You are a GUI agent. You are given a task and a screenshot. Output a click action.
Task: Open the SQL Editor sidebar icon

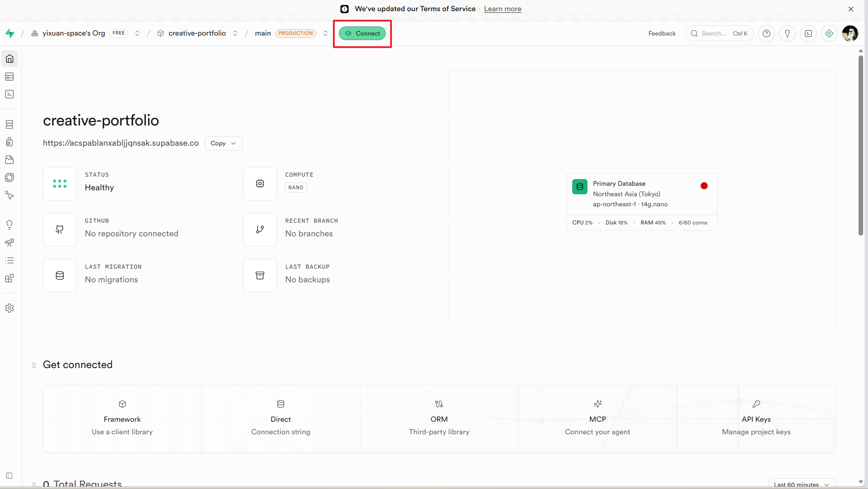9,94
